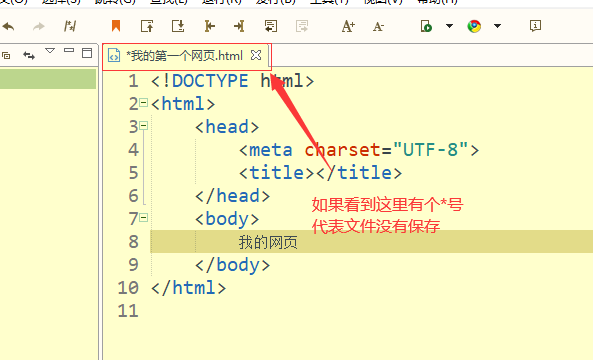Click the word wrap toolbar icon

(271, 26)
